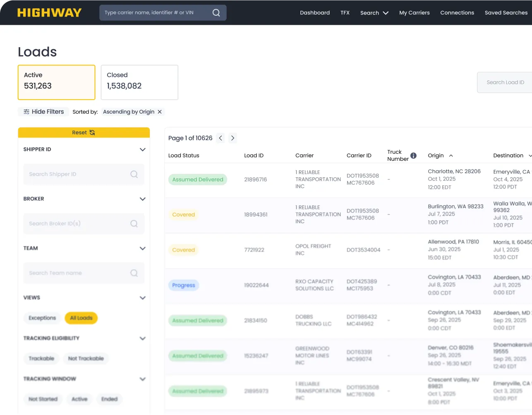Click load ID 19022644

(256, 285)
